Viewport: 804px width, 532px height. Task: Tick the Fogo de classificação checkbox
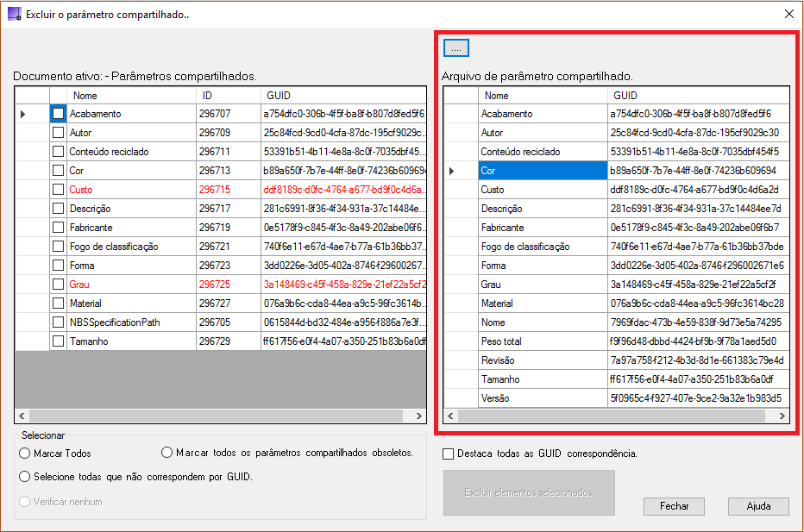click(58, 246)
